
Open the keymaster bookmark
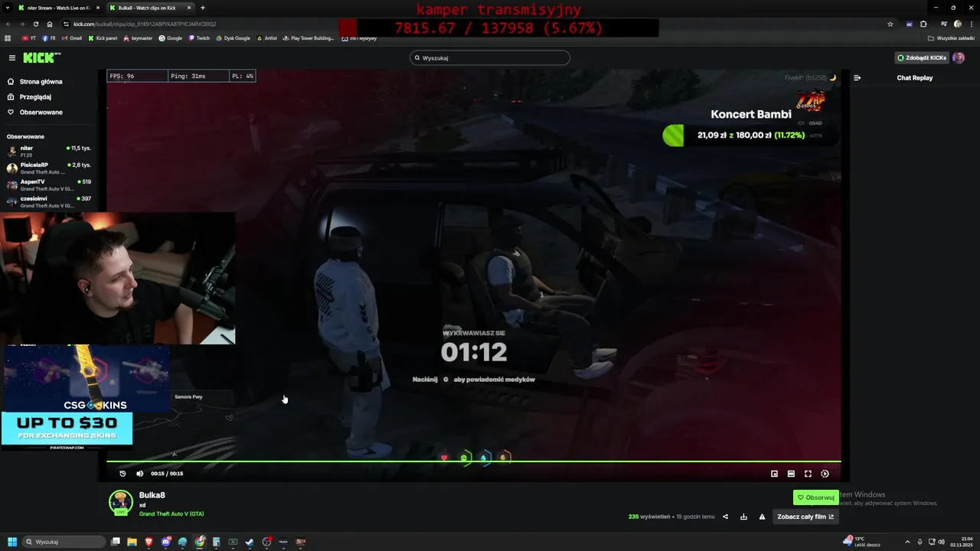point(138,37)
